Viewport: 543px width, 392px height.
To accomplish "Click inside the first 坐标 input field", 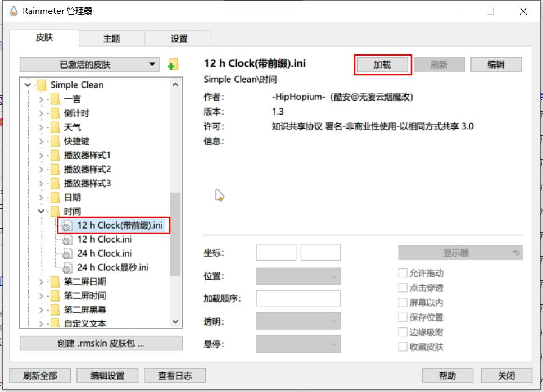I will coord(276,252).
